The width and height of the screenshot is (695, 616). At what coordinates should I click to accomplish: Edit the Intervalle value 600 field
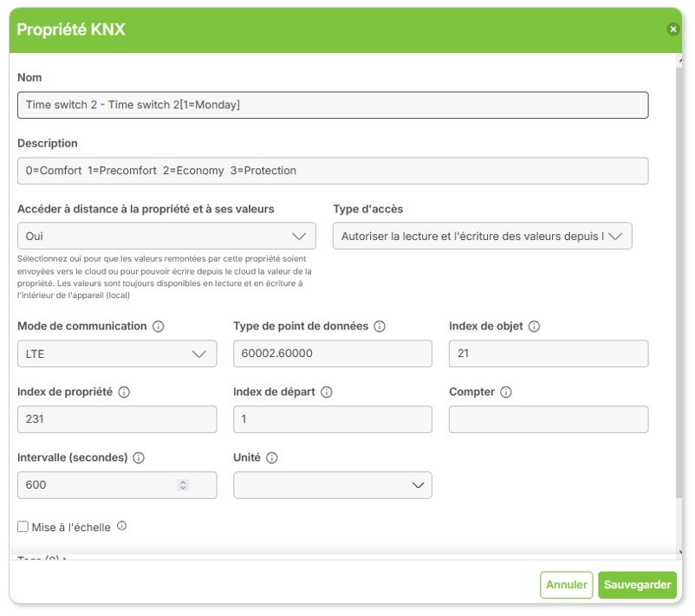tap(117, 485)
